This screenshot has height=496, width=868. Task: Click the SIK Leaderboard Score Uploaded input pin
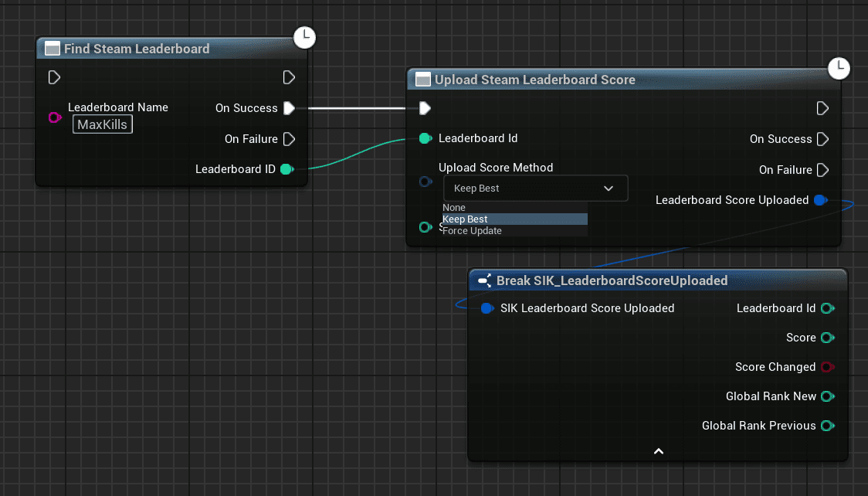(487, 308)
